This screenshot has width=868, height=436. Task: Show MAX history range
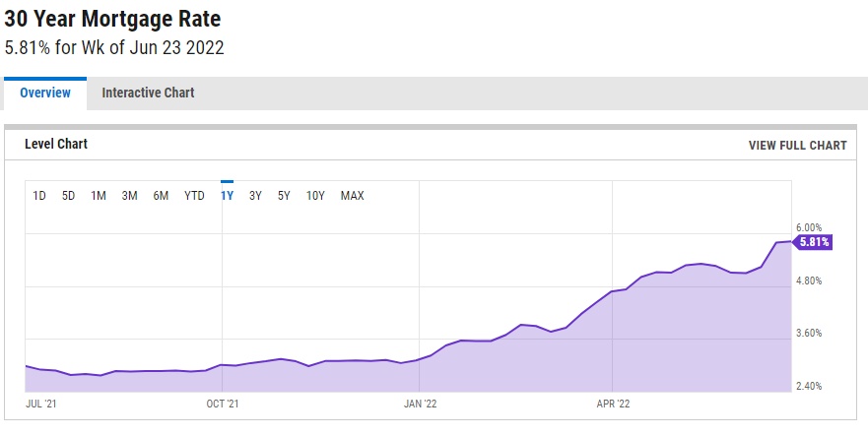(352, 196)
